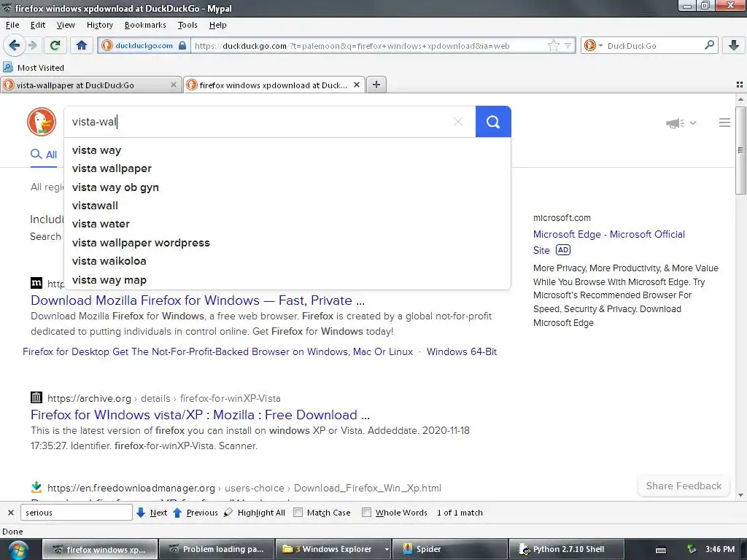Image resolution: width=747 pixels, height=560 pixels.
Task: Open the View menu
Action: tap(66, 25)
